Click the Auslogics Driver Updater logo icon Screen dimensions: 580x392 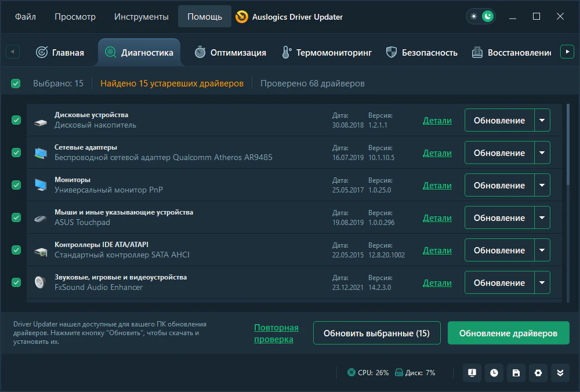pyautogui.click(x=242, y=17)
